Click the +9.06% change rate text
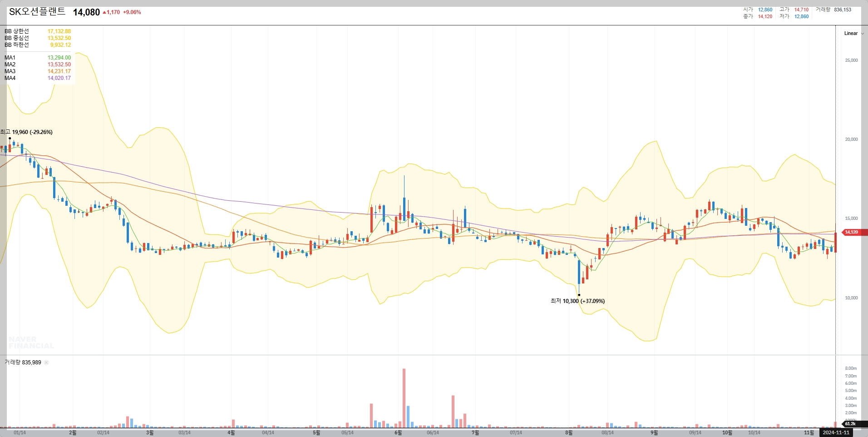 click(132, 12)
